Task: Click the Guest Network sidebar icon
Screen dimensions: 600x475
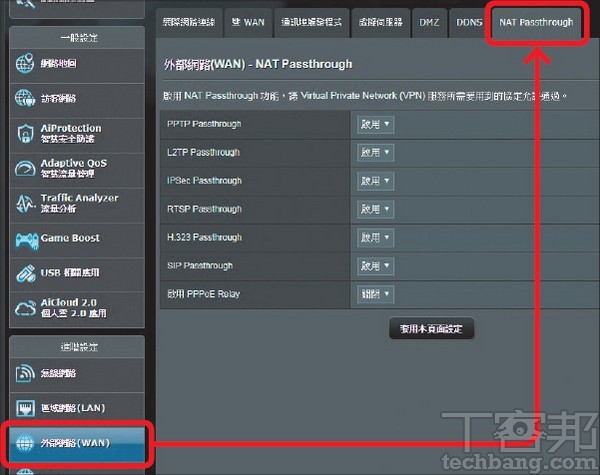Action: pos(26,99)
